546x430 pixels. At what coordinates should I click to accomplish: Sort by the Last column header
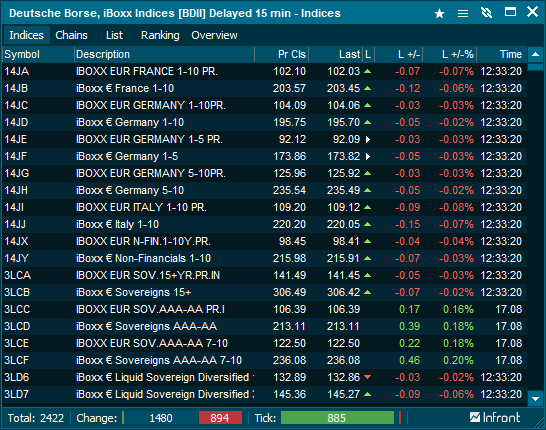[x=336, y=54]
